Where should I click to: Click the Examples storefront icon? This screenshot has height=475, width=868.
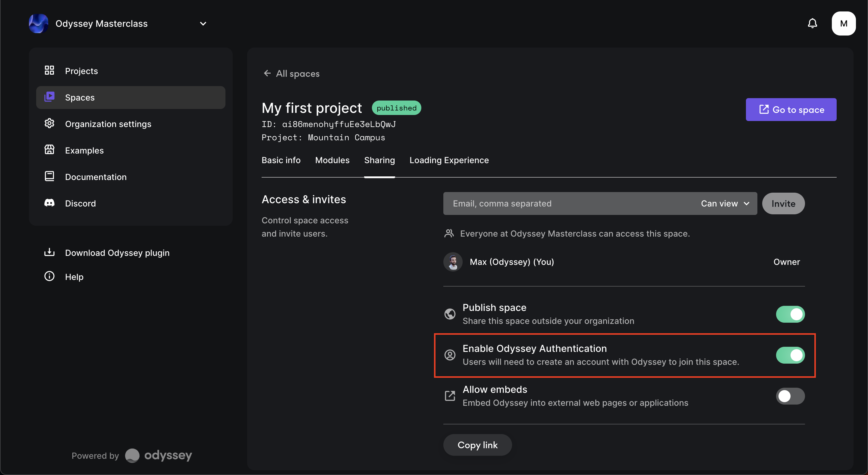[x=49, y=150]
